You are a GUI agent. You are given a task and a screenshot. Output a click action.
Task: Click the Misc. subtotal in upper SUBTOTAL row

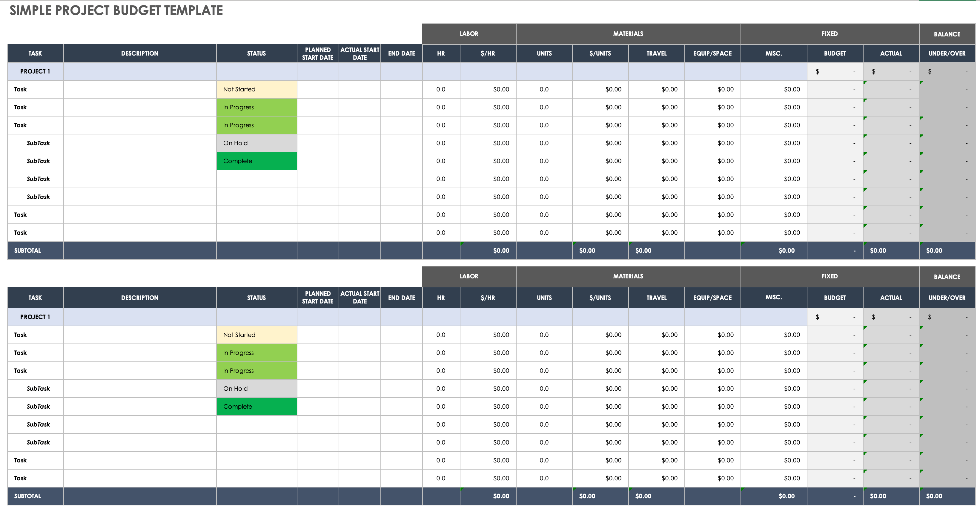pyautogui.click(x=774, y=251)
